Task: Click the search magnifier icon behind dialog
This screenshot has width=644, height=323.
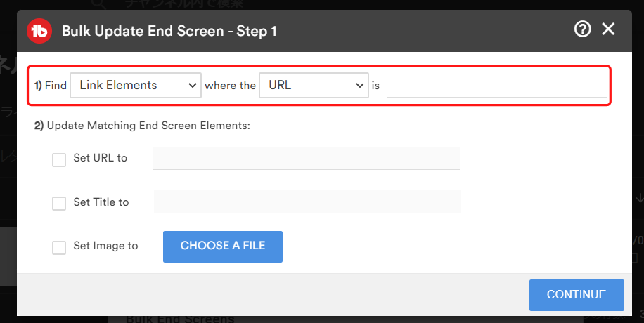Action: pos(98,4)
